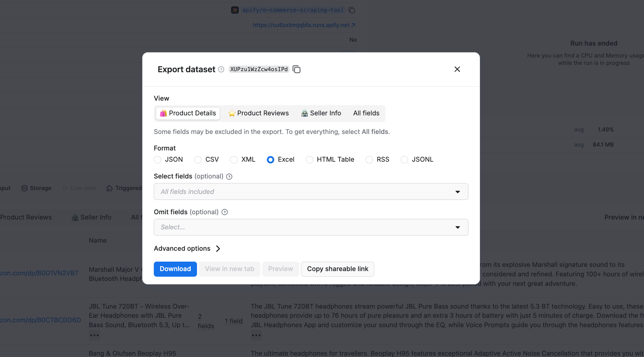Open the Omit fields dropdown
This screenshot has width=644, height=357.
pyautogui.click(x=458, y=227)
